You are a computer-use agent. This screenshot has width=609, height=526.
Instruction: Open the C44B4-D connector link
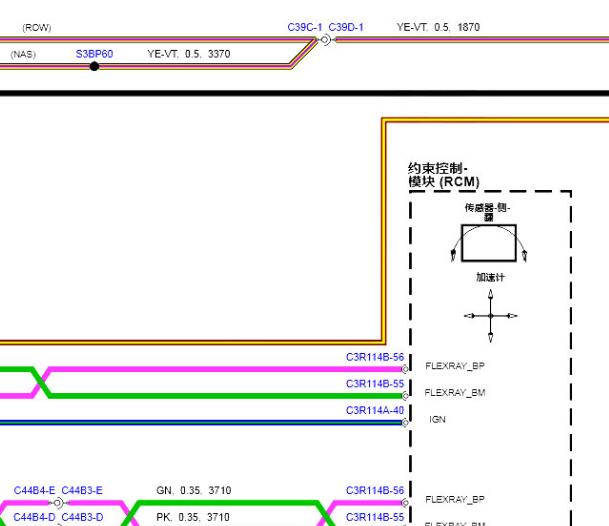click(34, 517)
